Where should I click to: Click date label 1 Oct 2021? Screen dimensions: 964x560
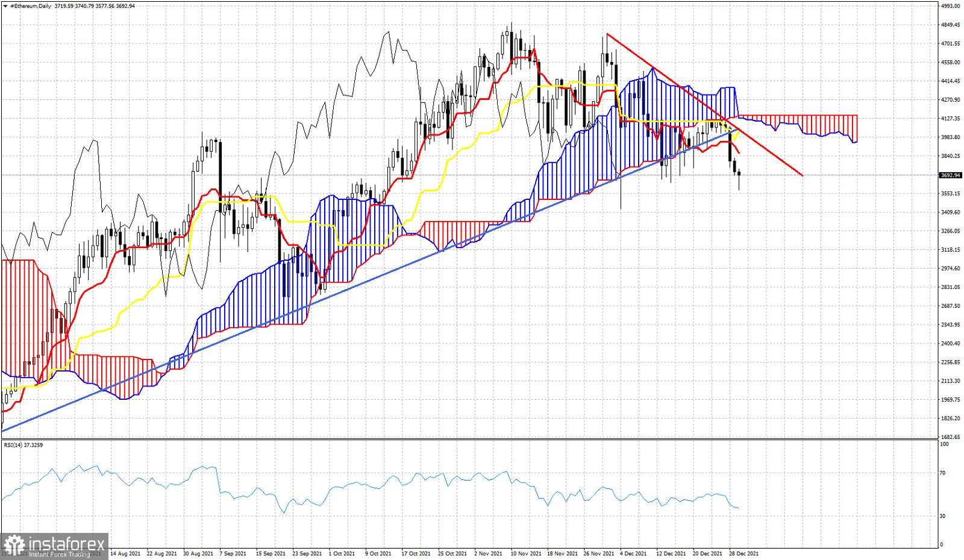tap(342, 553)
